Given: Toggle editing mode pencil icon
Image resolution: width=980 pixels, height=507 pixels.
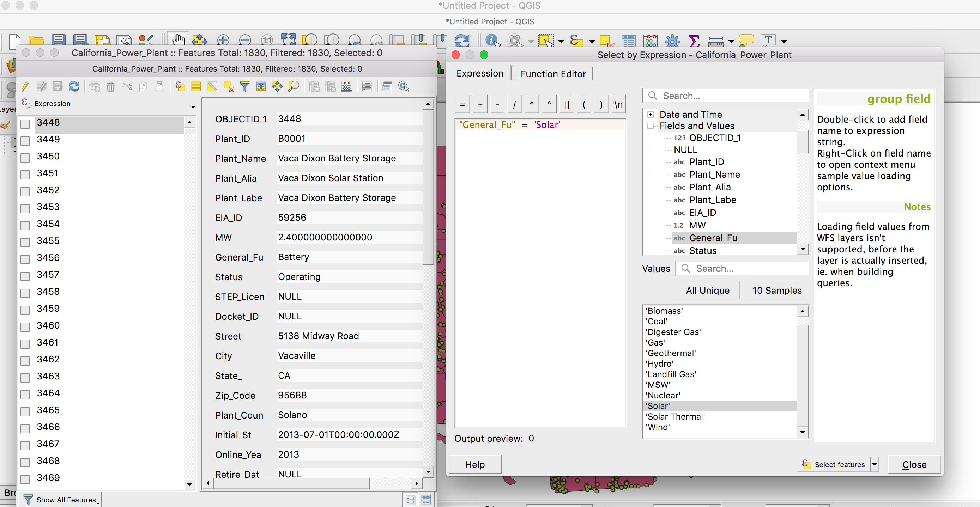Looking at the screenshot, I should 25,87.
